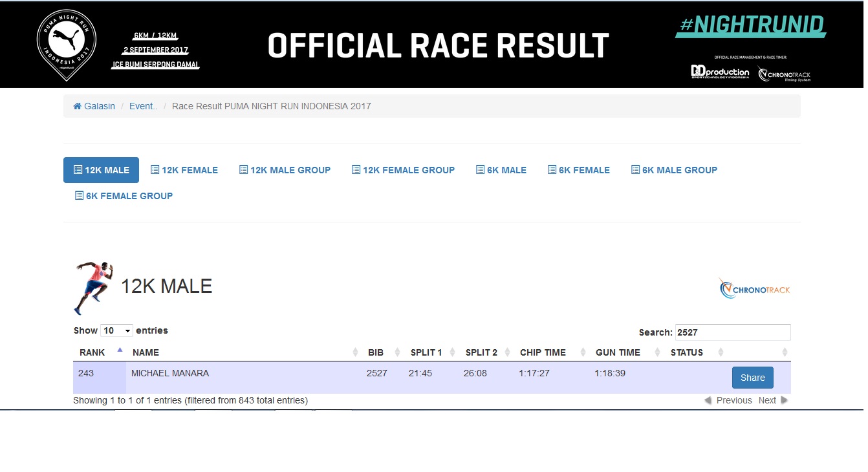Select the 6K FEMALE GROUP tab

(124, 196)
